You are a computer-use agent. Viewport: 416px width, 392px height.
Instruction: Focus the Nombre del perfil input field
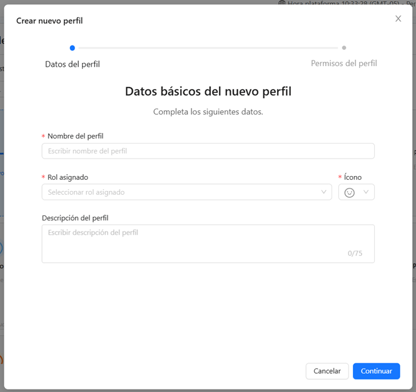(208, 151)
